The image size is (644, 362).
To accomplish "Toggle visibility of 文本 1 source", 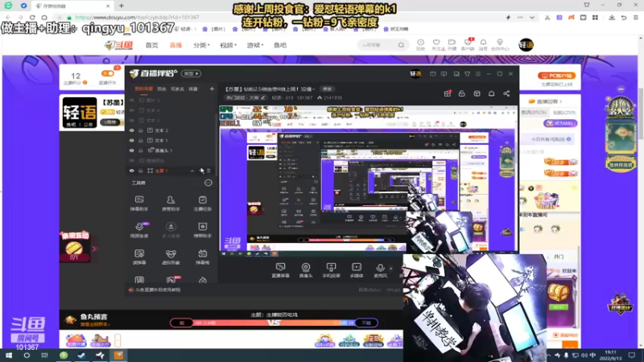I will pos(132,140).
